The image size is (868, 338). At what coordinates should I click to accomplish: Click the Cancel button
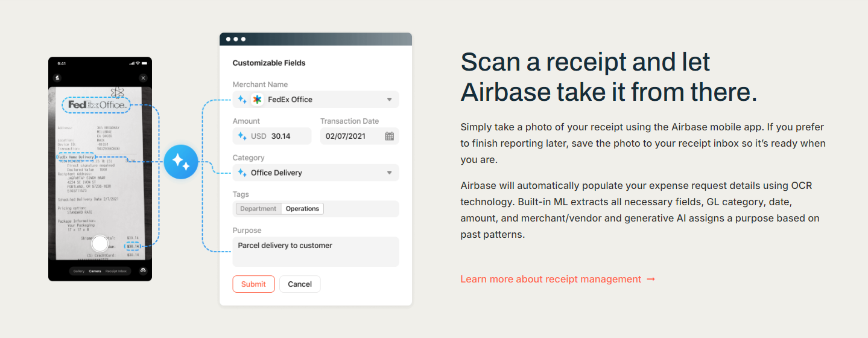pos(300,284)
